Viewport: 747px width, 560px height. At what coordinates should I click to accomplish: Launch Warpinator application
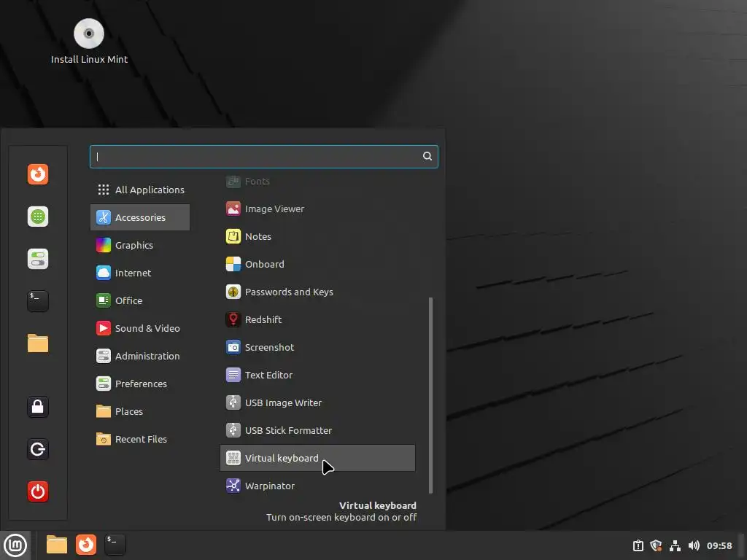point(318,486)
